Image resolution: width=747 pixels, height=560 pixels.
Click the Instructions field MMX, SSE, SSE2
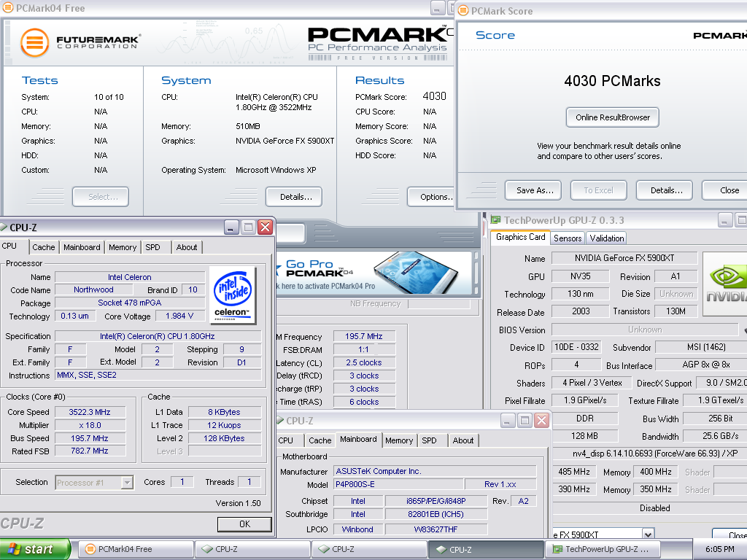158,376
